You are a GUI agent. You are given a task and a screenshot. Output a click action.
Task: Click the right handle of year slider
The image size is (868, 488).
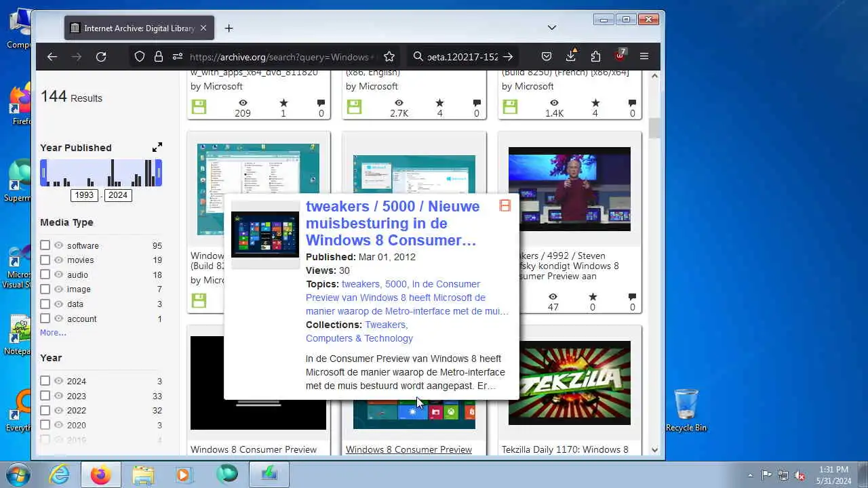[x=159, y=173]
